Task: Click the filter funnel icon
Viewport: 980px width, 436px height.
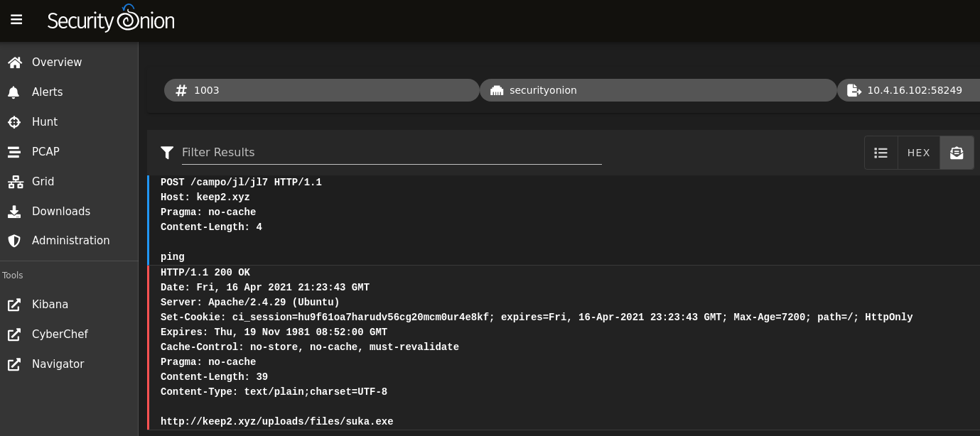Action: pos(167,152)
